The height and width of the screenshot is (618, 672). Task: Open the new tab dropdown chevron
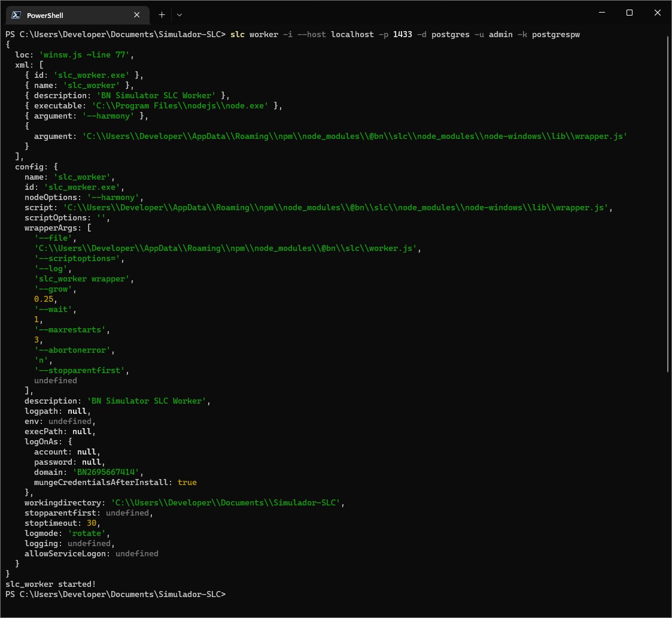pyautogui.click(x=179, y=15)
